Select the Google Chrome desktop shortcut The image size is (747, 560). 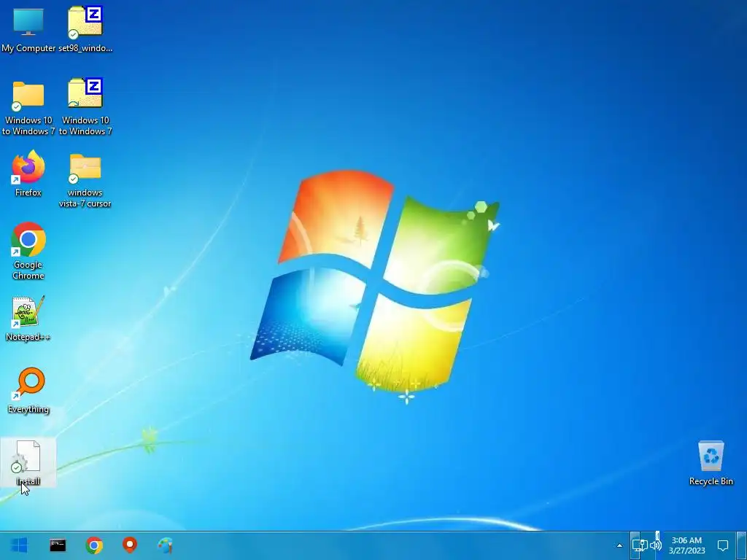pos(28,252)
